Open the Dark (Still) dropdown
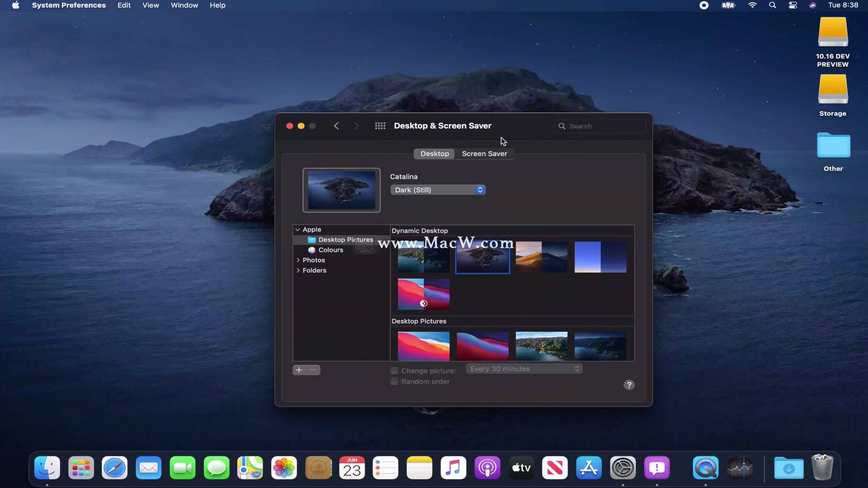 (x=438, y=190)
